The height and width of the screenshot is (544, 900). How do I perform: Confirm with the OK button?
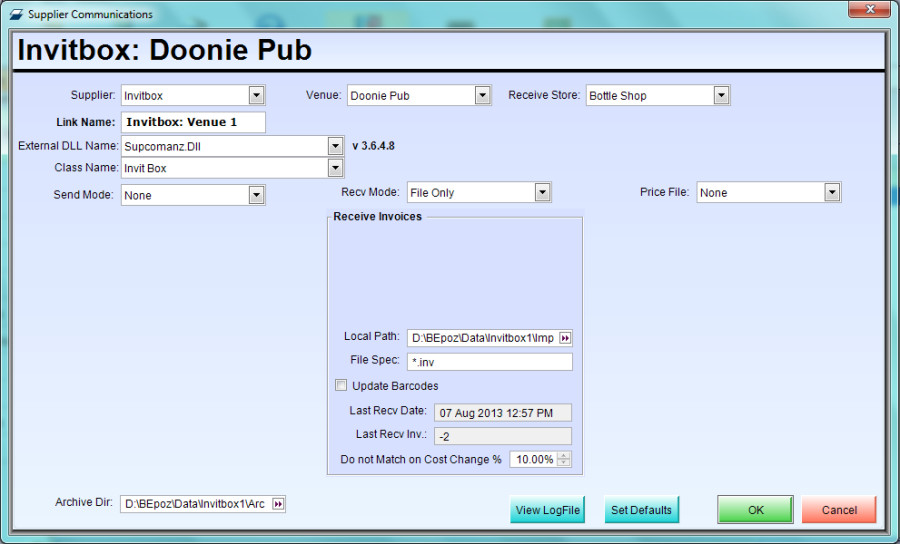[x=755, y=510]
